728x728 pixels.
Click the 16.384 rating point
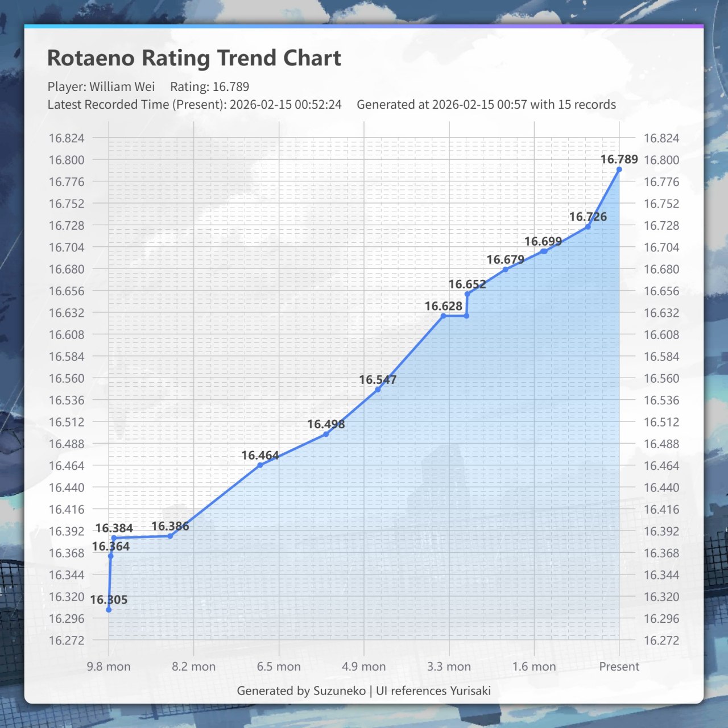114,537
